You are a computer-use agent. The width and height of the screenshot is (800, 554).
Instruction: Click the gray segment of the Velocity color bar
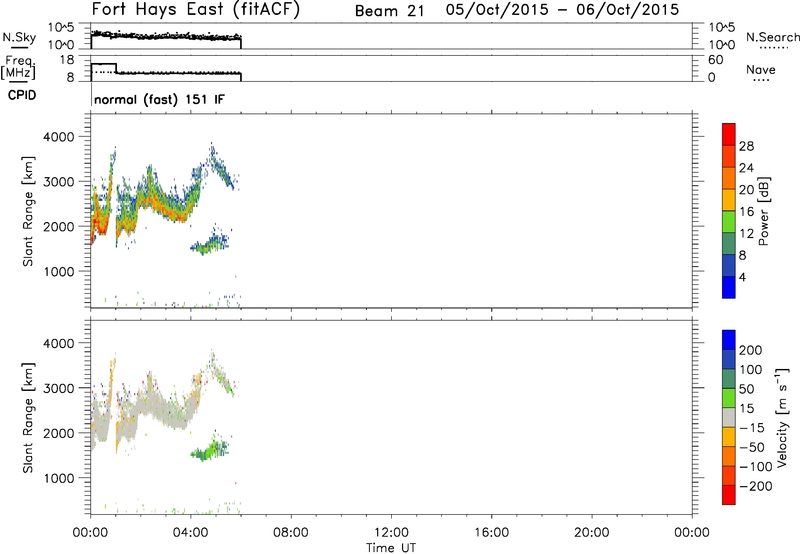point(729,417)
